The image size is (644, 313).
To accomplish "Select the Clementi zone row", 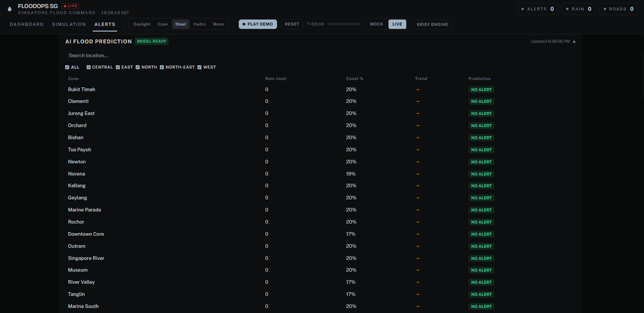I will click(x=321, y=101).
